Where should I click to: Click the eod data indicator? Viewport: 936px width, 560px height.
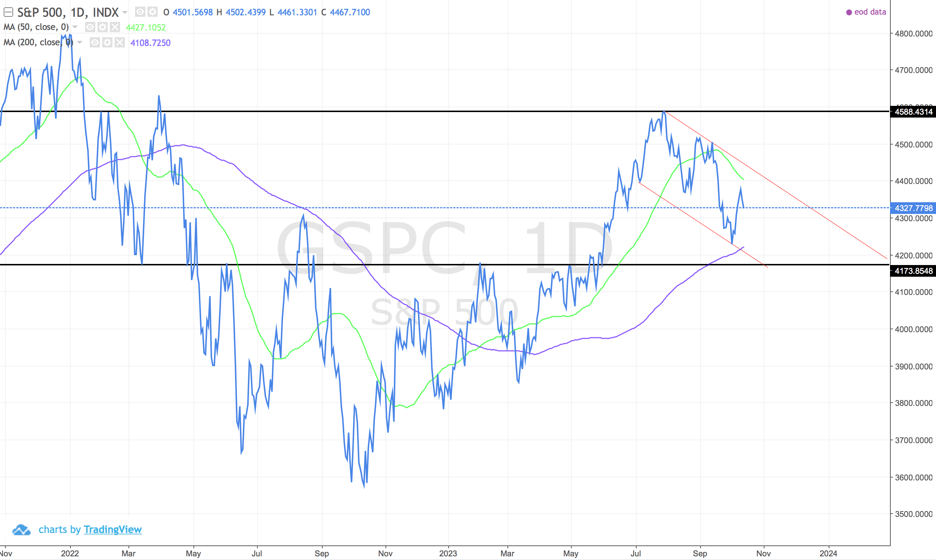click(x=866, y=12)
